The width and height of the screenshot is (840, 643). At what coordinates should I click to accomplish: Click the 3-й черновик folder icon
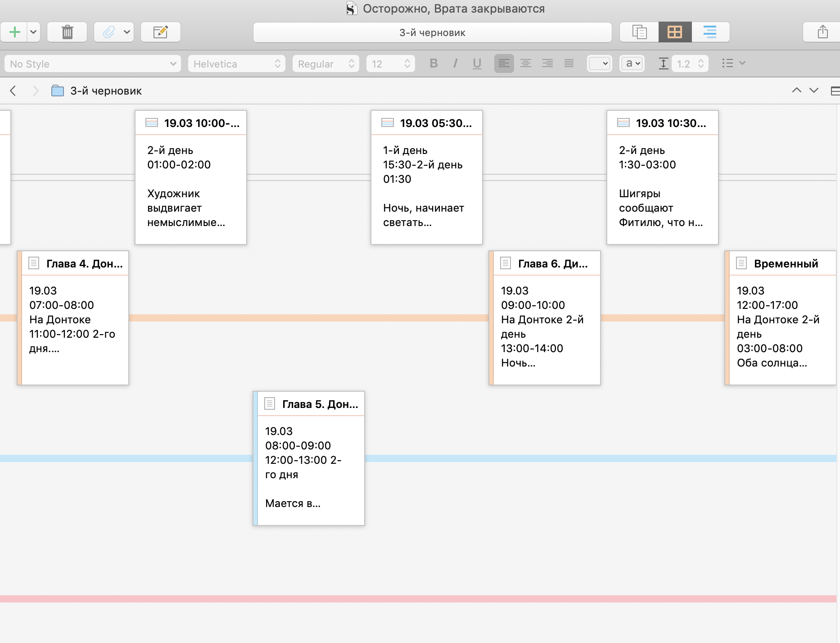(x=58, y=91)
